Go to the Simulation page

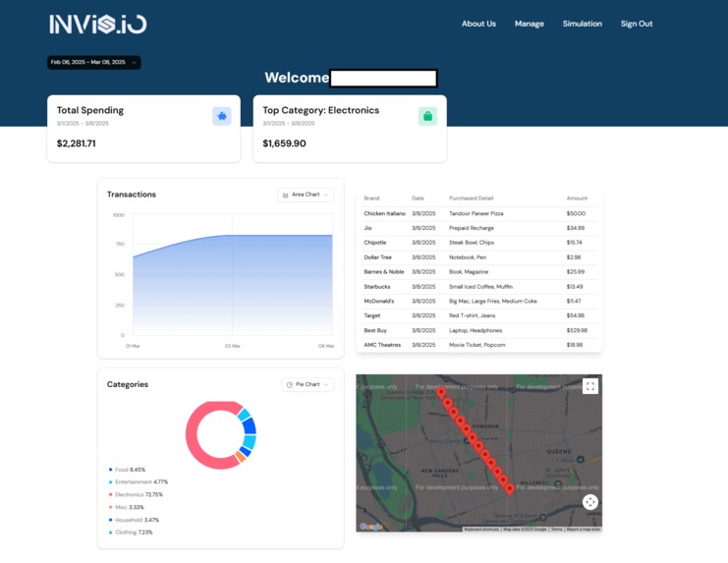click(583, 24)
